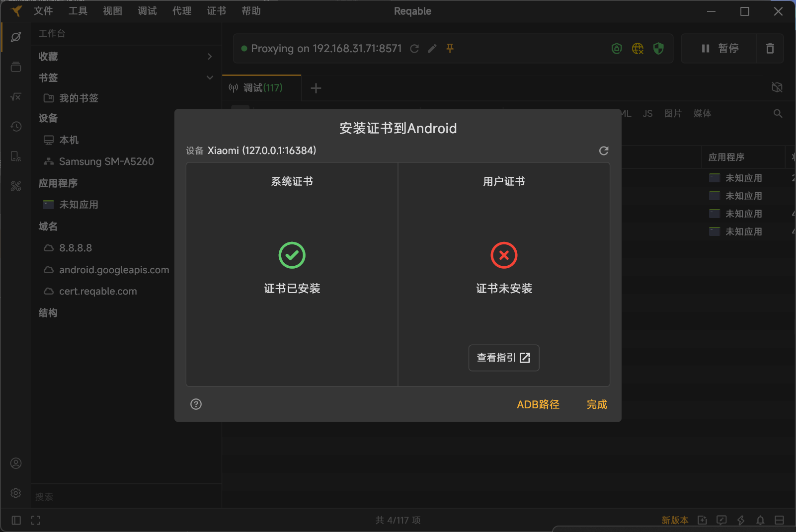Click the 应用程序 column header
This screenshot has width=796, height=532.
point(726,157)
